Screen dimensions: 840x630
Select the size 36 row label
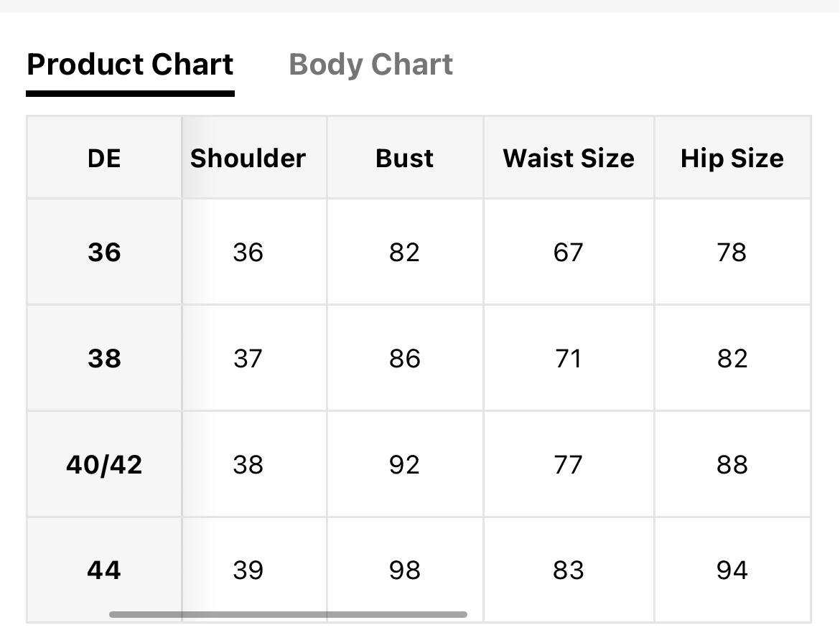tap(104, 252)
